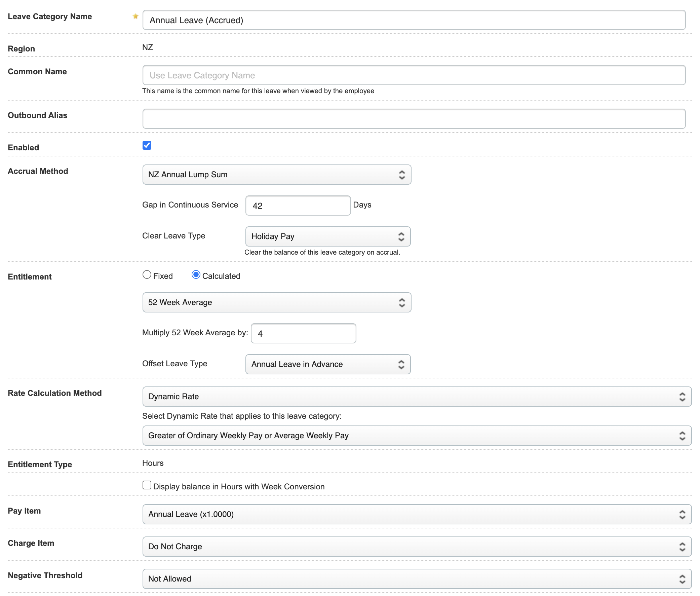
Task: Click the Accrual Method dropdown arrow icon
Action: click(x=401, y=175)
